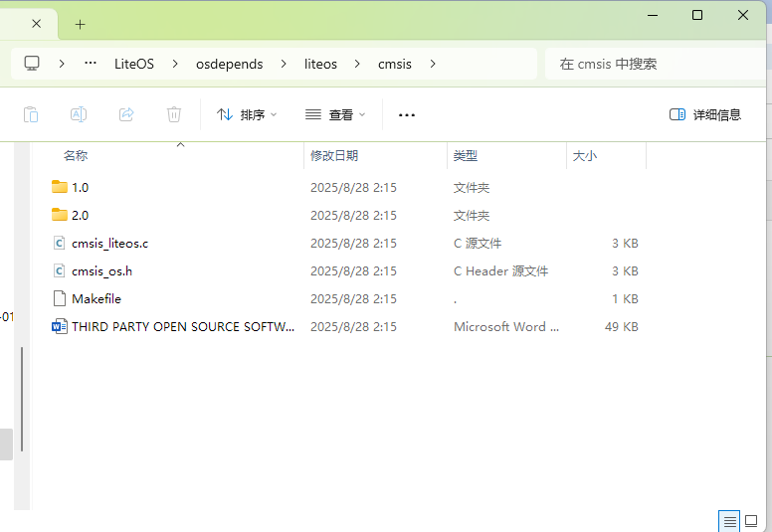Select the 1.0 folder icon
772x532 pixels.
coord(60,187)
